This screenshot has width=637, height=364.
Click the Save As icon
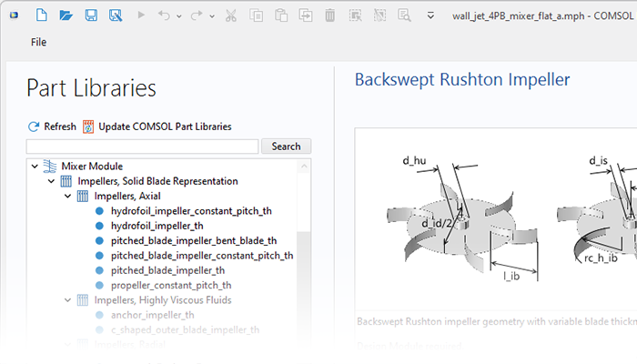point(116,15)
